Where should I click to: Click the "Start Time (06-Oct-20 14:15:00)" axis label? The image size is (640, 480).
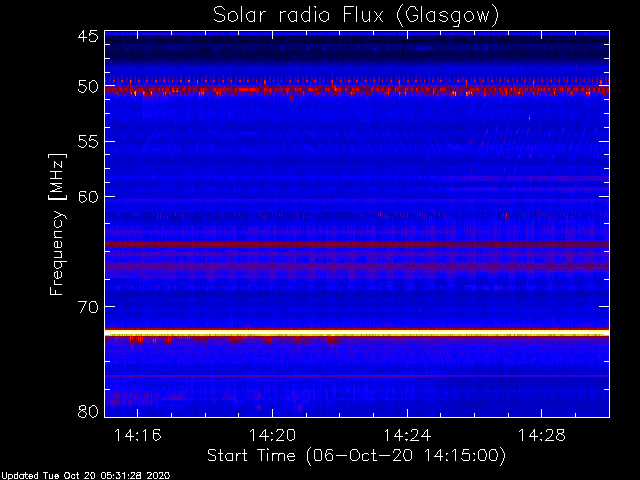(x=356, y=455)
